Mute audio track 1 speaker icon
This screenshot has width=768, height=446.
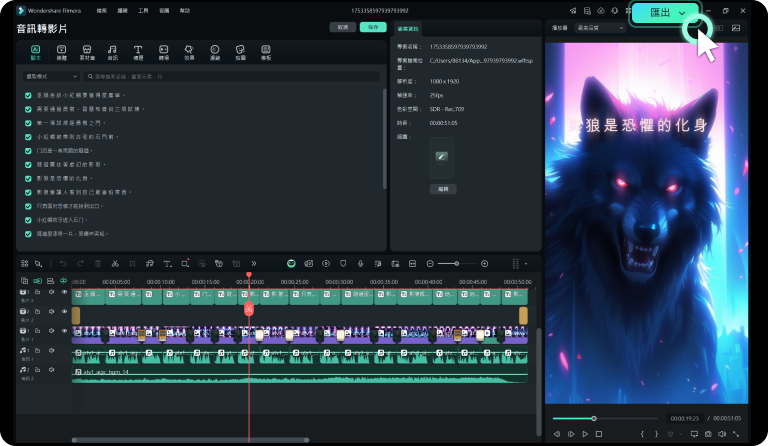coord(51,351)
